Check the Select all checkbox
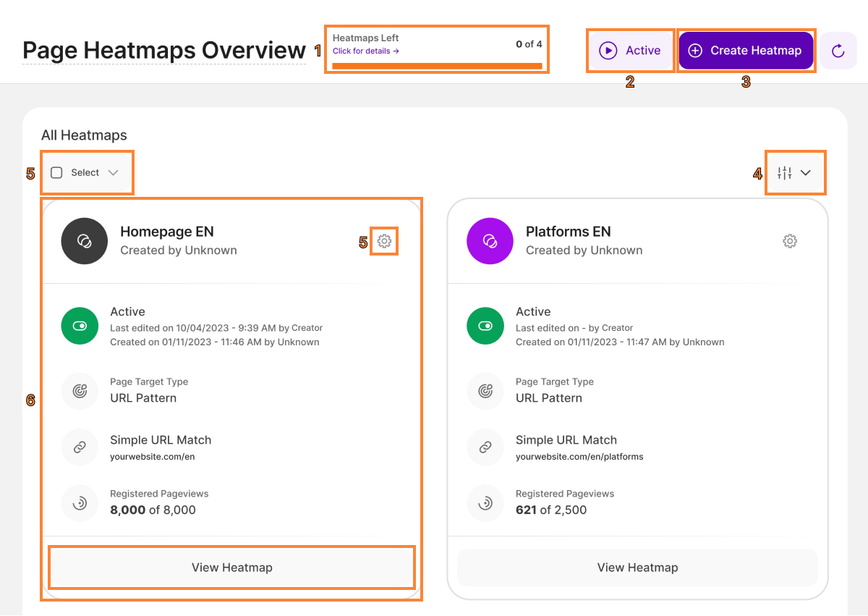Screen dimensions: 868x616 (x=56, y=173)
